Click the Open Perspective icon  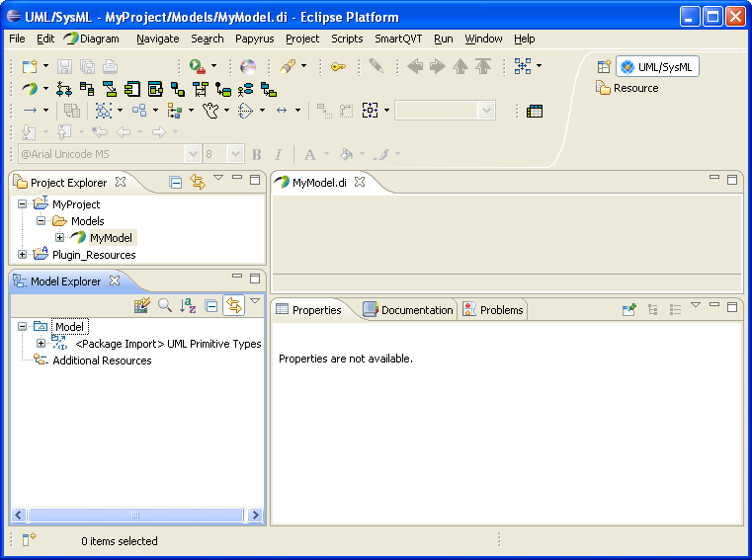click(x=604, y=67)
